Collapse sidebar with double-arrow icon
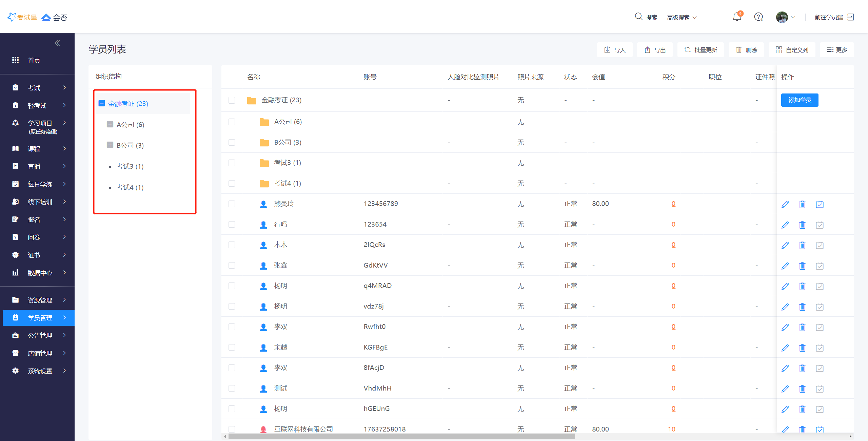 (x=58, y=43)
